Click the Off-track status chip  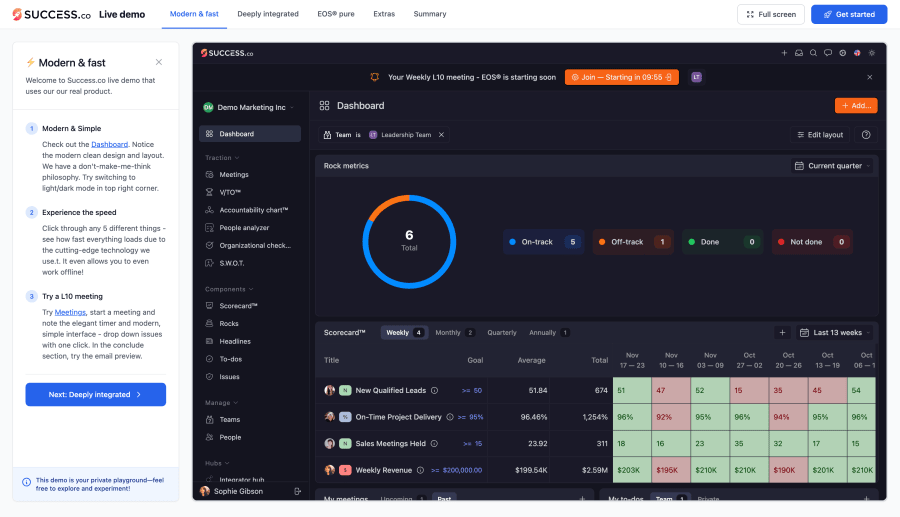(633, 242)
